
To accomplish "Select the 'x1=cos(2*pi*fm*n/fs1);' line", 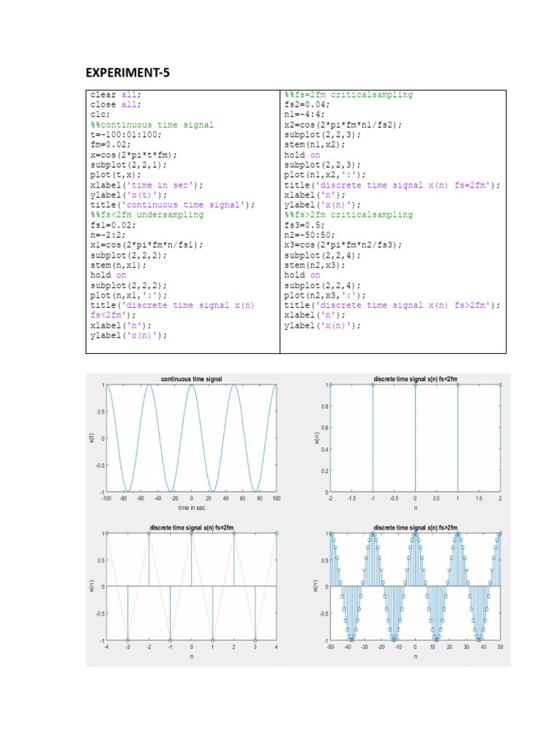I will tap(147, 245).
